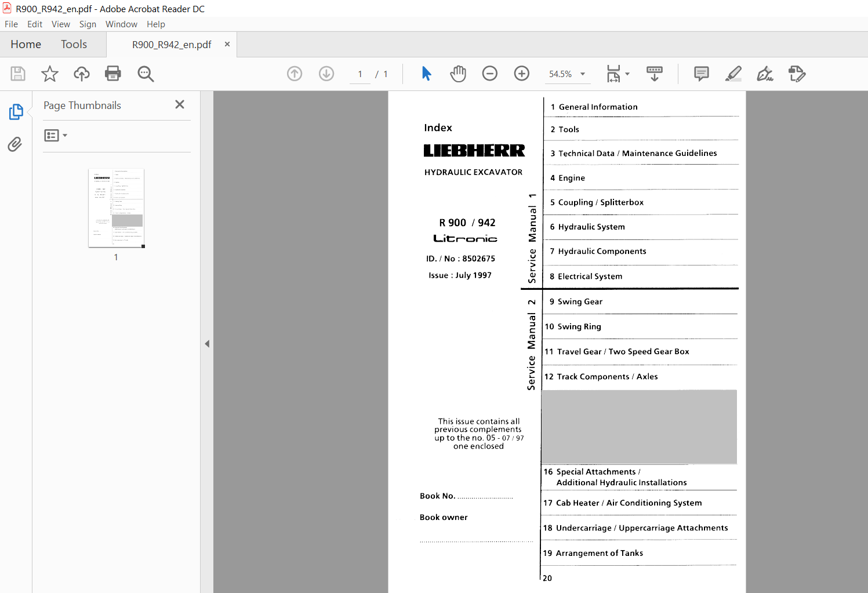Collapse the navigation pane arrow
The width and height of the screenshot is (868, 593).
click(207, 344)
